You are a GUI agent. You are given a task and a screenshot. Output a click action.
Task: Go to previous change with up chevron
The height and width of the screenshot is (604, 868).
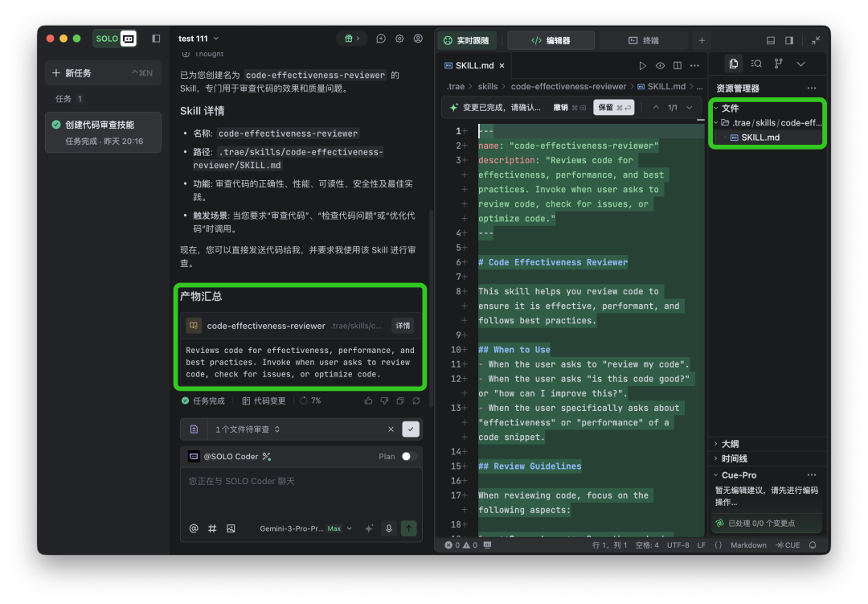pos(656,108)
